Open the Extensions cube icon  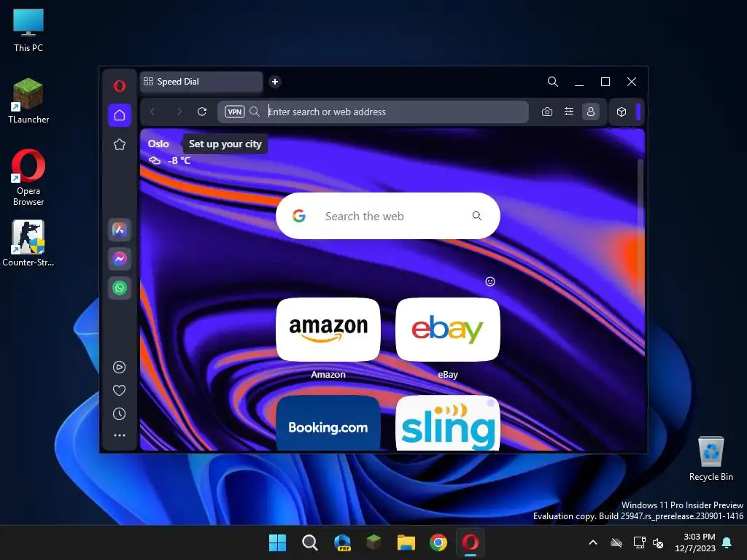(622, 112)
